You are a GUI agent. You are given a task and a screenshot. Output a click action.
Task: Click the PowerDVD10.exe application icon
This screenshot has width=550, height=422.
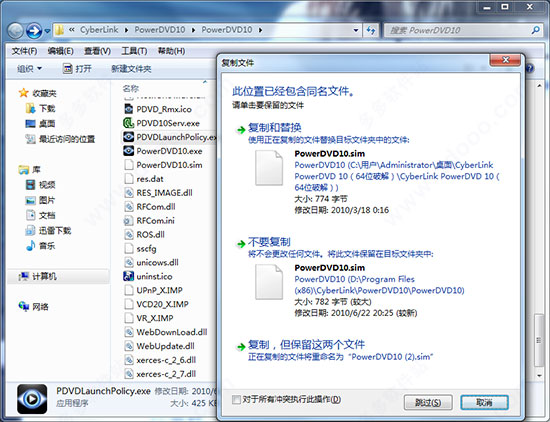(128, 151)
